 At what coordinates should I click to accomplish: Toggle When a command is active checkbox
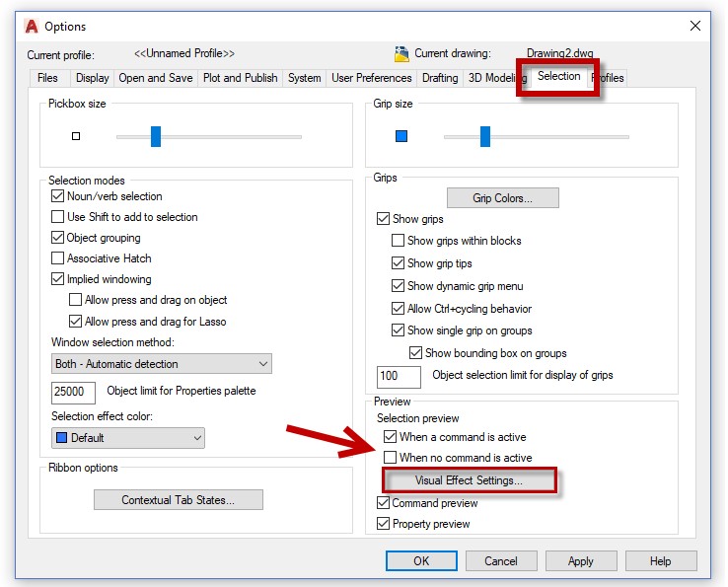click(390, 436)
